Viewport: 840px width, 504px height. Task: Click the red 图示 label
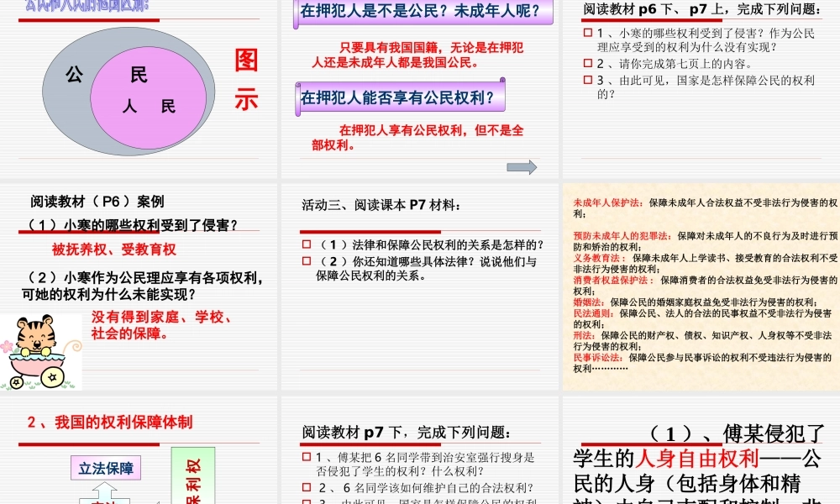pos(246,79)
